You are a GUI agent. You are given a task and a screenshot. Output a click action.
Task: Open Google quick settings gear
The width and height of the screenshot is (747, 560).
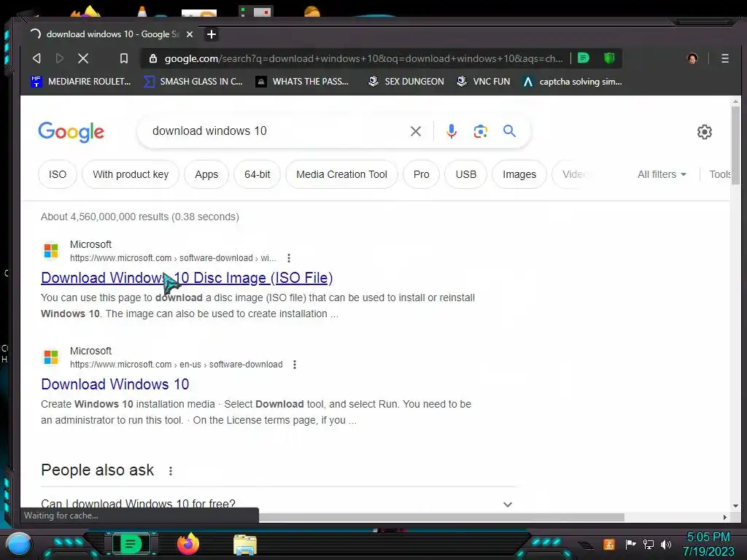[x=704, y=132]
